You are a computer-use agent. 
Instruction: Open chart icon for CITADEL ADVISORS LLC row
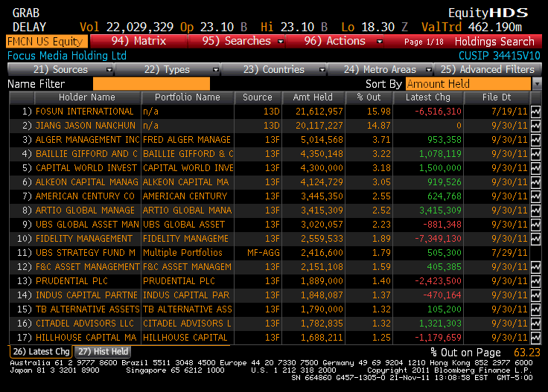click(x=535, y=324)
